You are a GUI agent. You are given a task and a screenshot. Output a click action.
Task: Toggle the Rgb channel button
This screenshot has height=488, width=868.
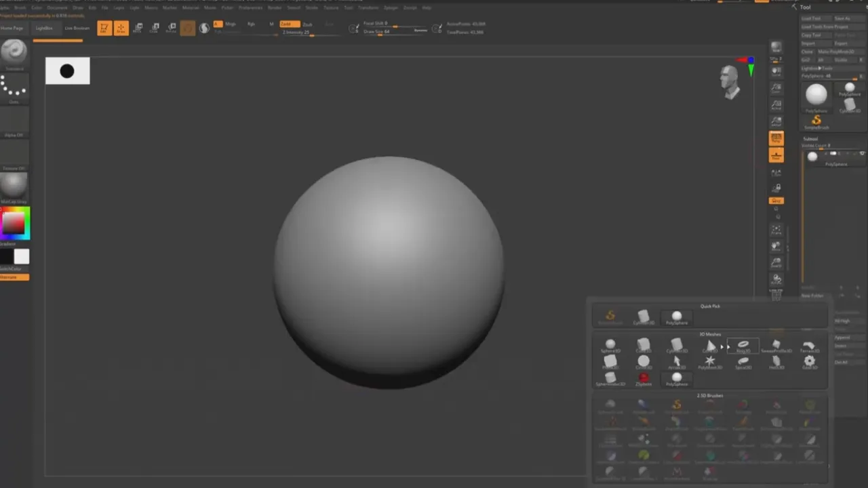251,24
